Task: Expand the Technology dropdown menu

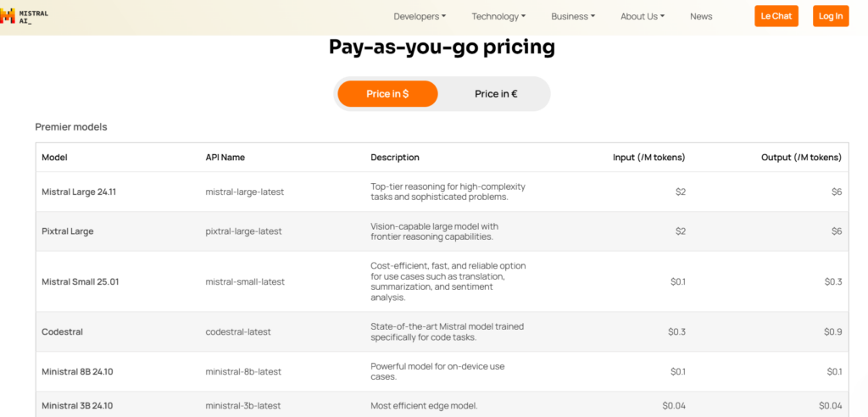Action: pos(498,17)
